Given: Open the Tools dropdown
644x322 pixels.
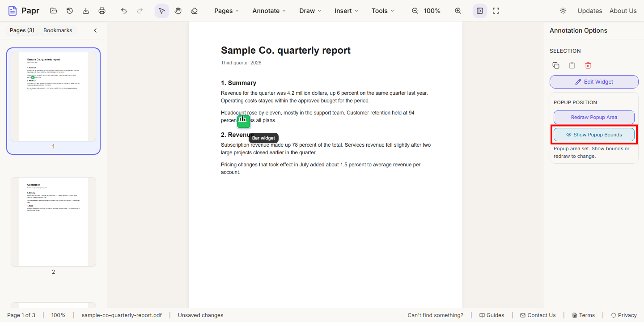Looking at the screenshot, I should (x=383, y=11).
